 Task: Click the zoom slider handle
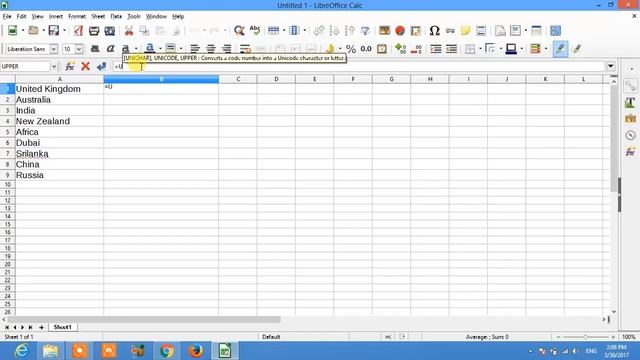585,337
